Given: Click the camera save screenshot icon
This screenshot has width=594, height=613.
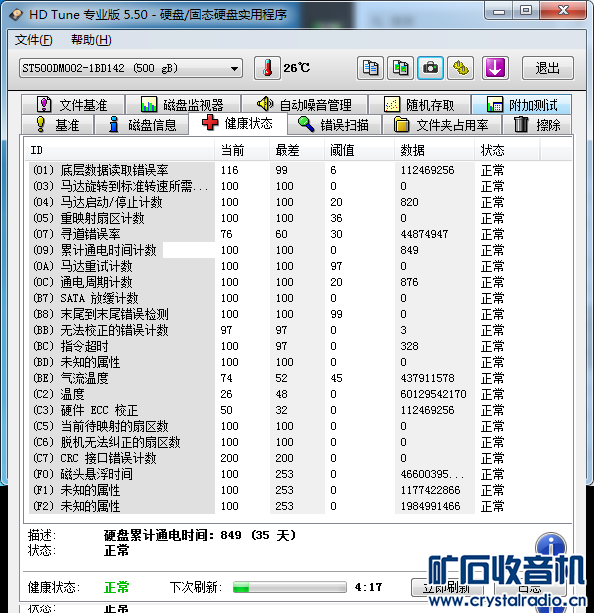Looking at the screenshot, I should [430, 68].
